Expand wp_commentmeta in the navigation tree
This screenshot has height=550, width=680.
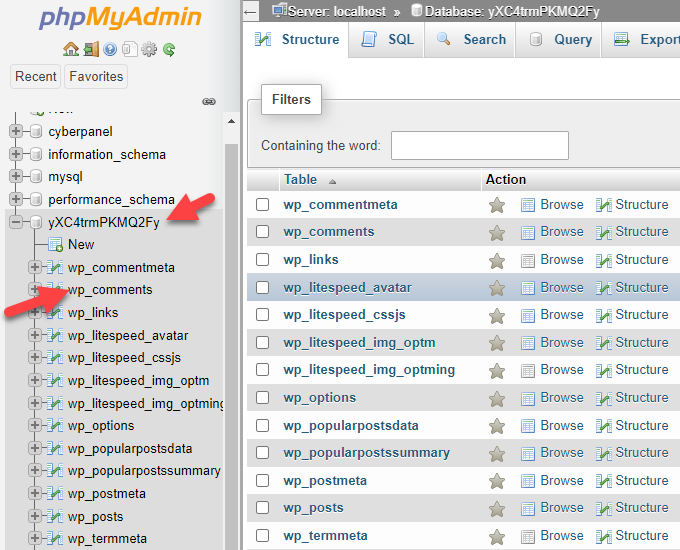(35, 267)
